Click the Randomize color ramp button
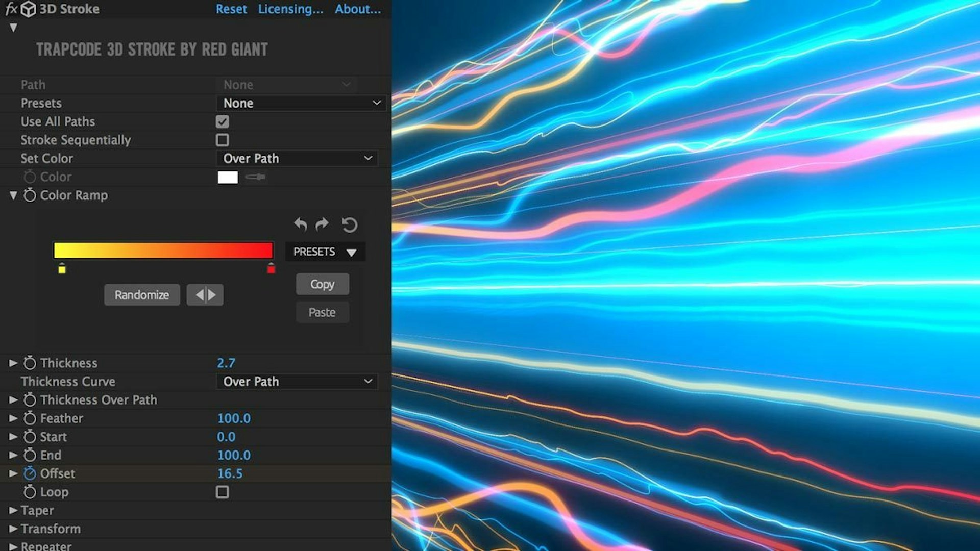 tap(141, 295)
